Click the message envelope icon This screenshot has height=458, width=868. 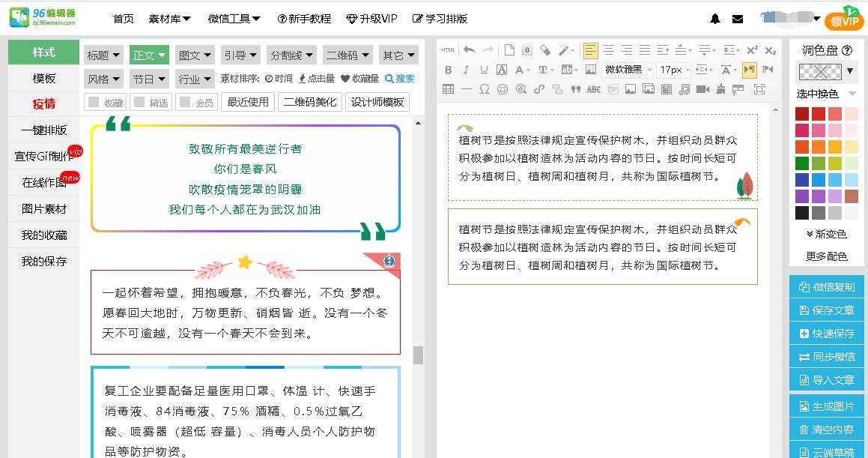(x=738, y=18)
